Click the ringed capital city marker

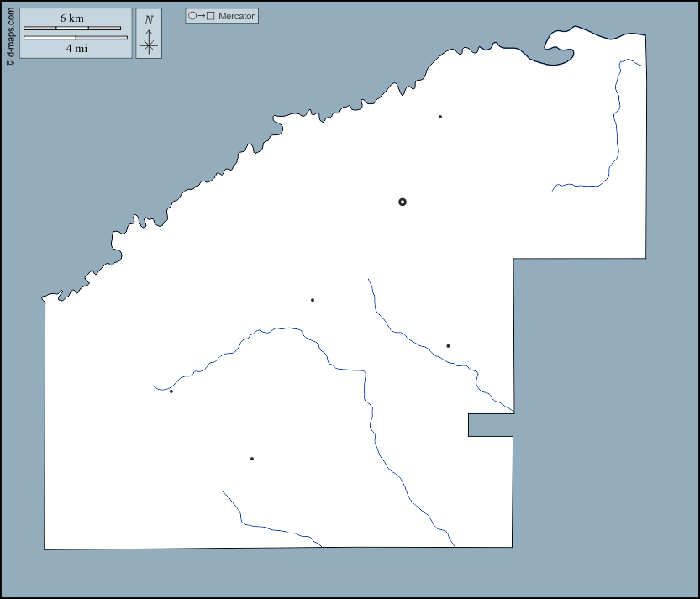403,202
